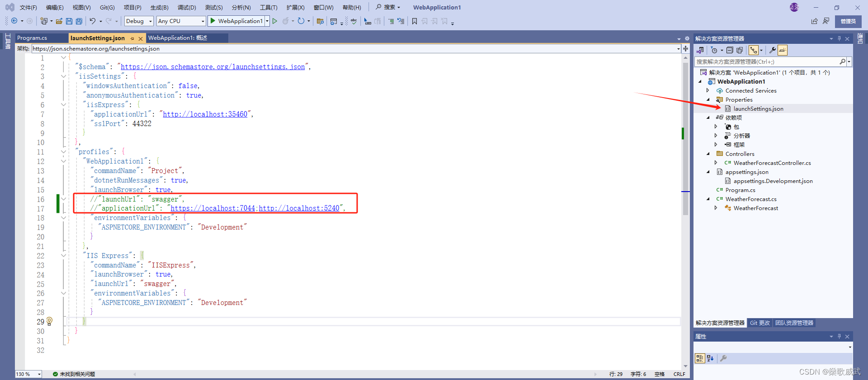Toggle a bookmark on the current line
This screenshot has height=380, width=868.
coord(415,21)
